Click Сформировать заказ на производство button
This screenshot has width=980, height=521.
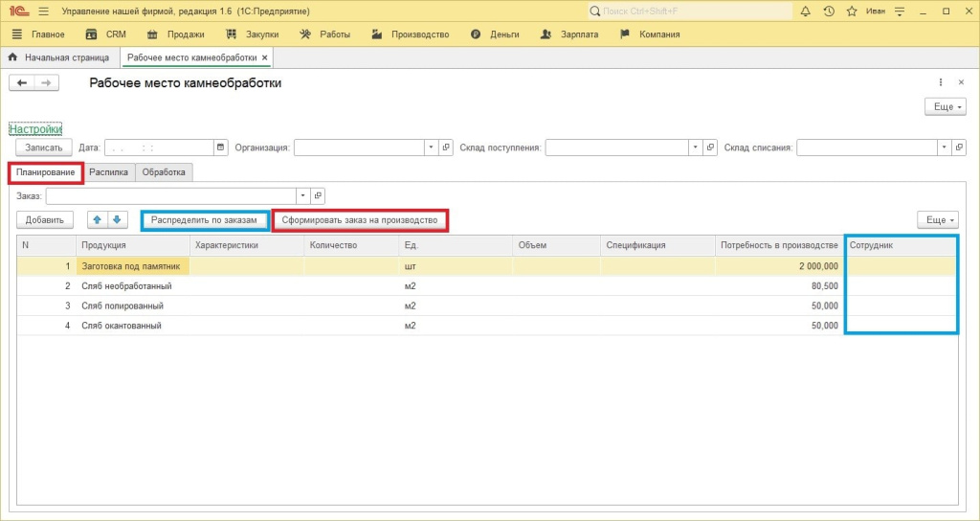360,220
